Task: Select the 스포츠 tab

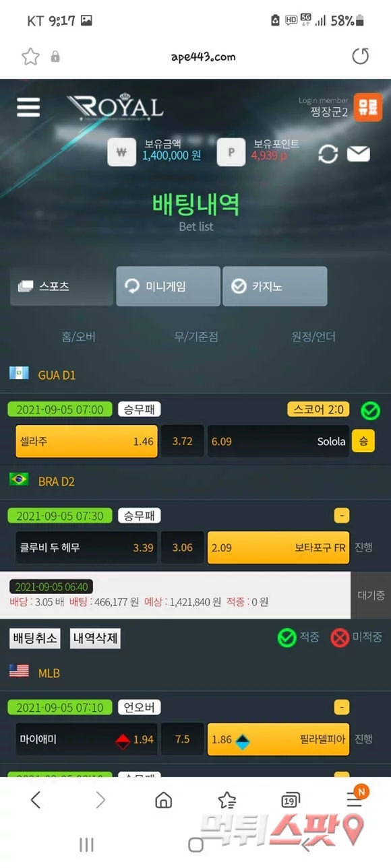Action: click(x=61, y=286)
